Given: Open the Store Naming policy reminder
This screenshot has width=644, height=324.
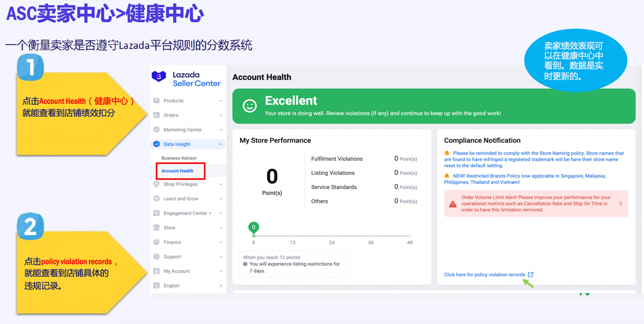Looking at the screenshot, I should (x=534, y=159).
